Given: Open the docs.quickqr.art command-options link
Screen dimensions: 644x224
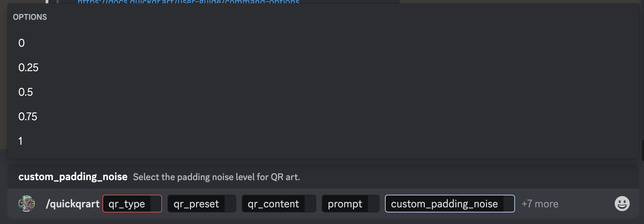Looking at the screenshot, I should (x=188, y=2).
